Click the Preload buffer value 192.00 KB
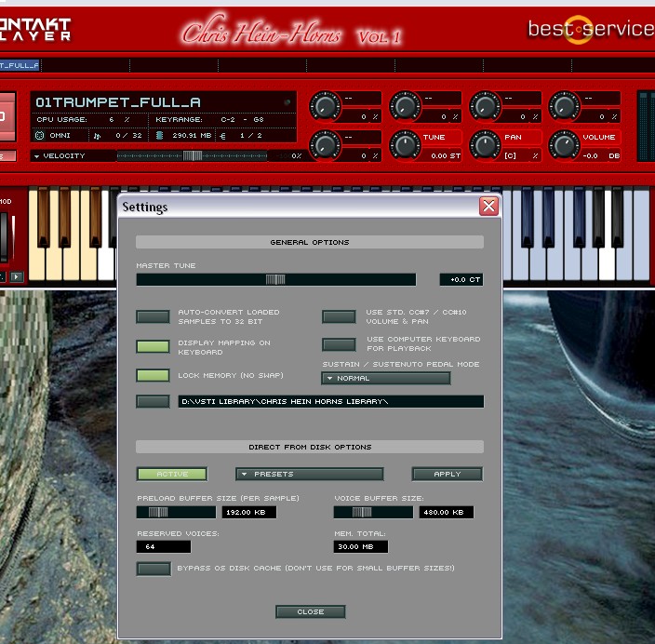655x644 pixels. 249,512
